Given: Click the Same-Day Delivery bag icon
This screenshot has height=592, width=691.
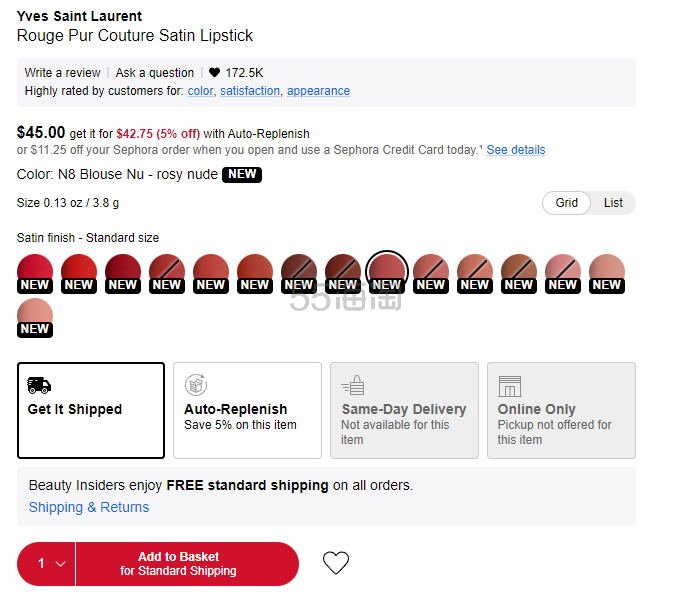Looking at the screenshot, I should pos(353,385).
